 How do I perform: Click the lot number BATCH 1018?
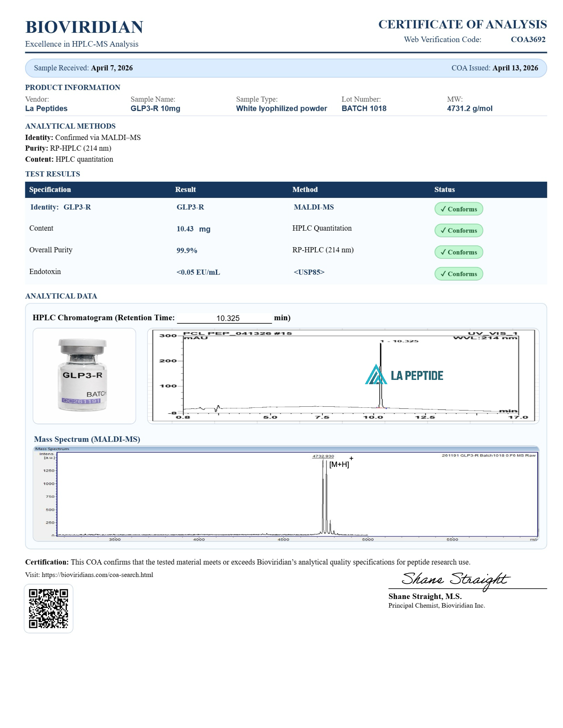[x=364, y=108]
